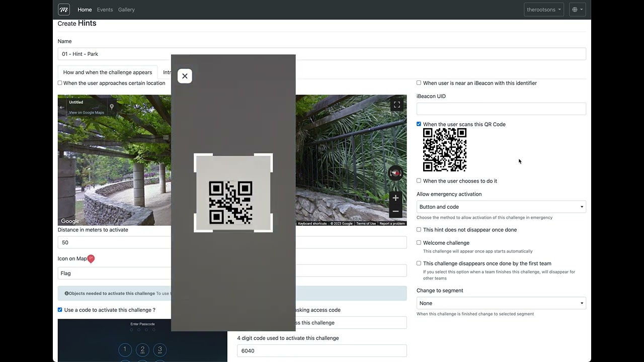
Task: Click the back arrow in street view
Action: coord(62,107)
